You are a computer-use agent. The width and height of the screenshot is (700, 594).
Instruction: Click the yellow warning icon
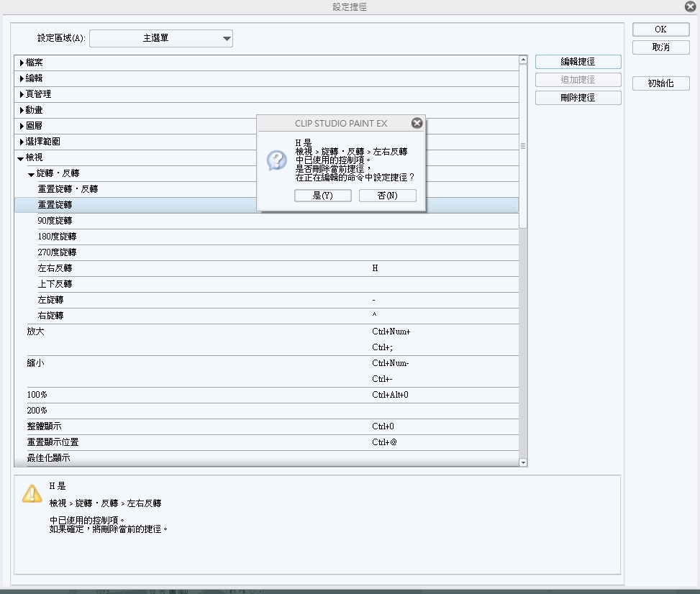pos(32,494)
